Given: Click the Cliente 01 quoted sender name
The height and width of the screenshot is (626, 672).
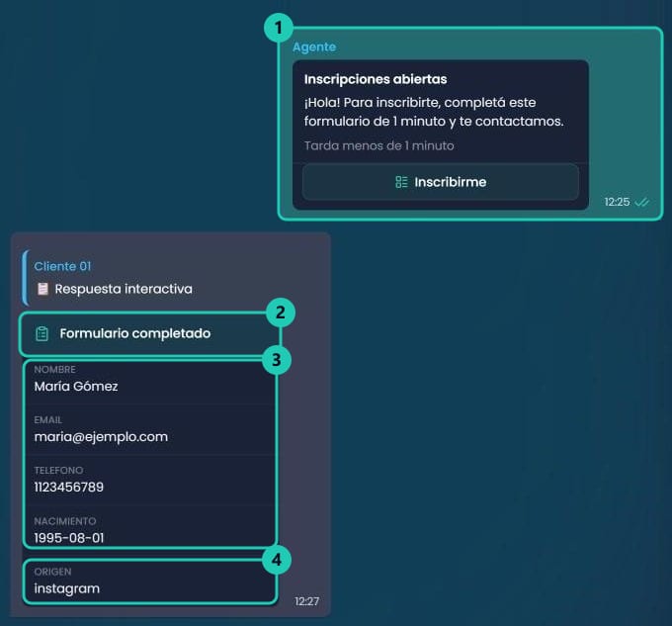Looking at the screenshot, I should [x=62, y=266].
